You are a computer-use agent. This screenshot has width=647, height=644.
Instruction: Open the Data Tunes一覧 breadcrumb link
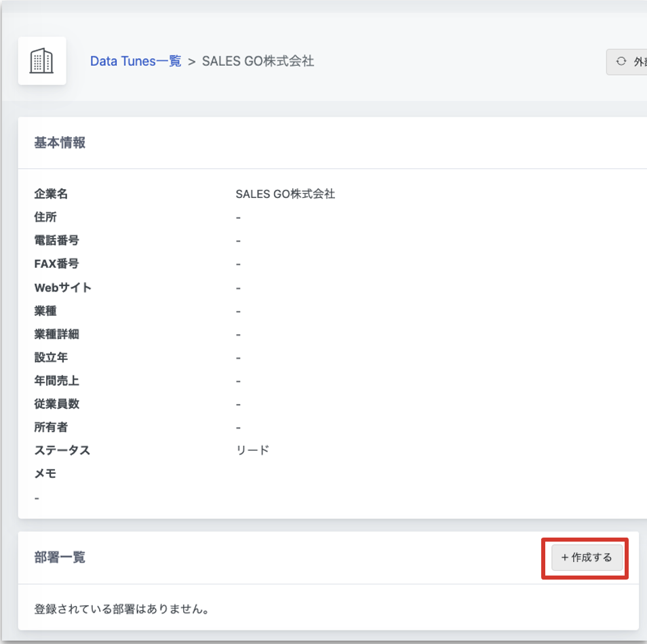click(136, 61)
